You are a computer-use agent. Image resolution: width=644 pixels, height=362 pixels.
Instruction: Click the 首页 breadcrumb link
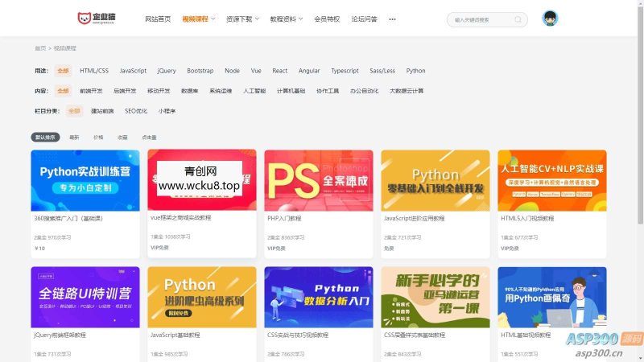[40, 48]
